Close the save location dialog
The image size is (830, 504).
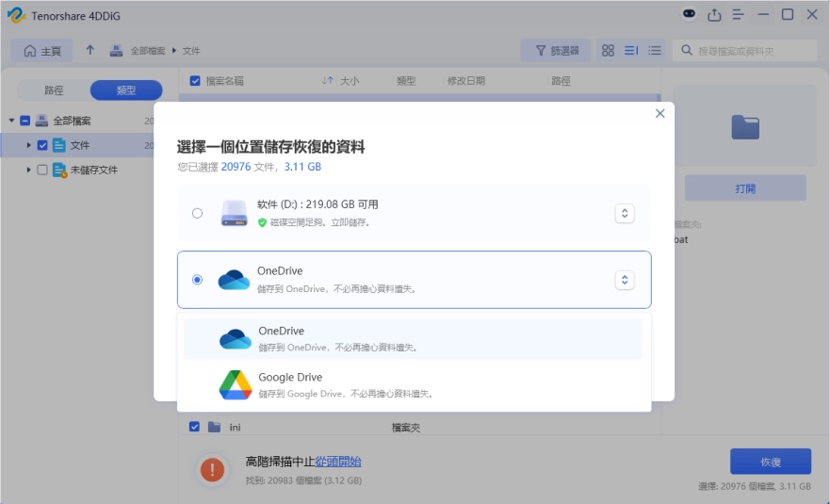(659, 113)
